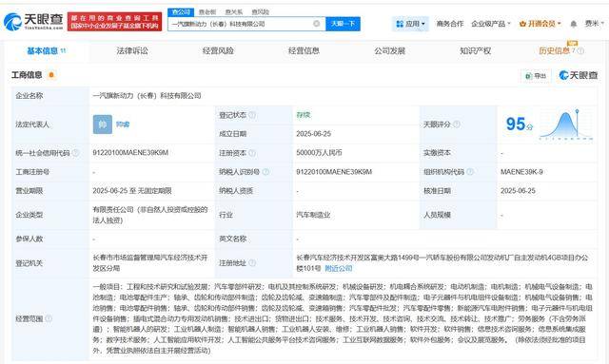Click the 导出 export button
609x364 pixels.
[x=536, y=76]
